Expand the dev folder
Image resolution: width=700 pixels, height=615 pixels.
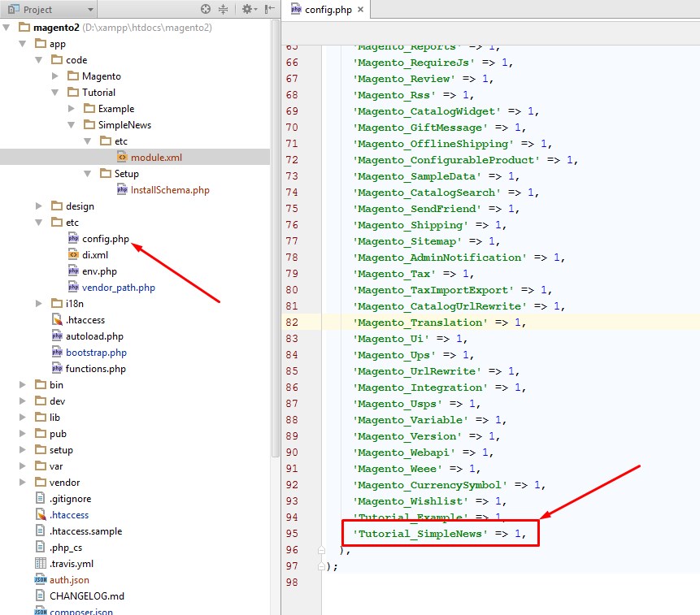click(x=22, y=401)
